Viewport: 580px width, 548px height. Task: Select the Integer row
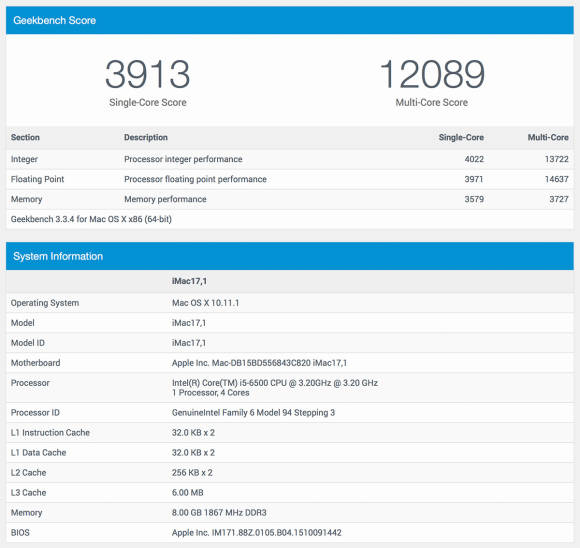point(290,159)
